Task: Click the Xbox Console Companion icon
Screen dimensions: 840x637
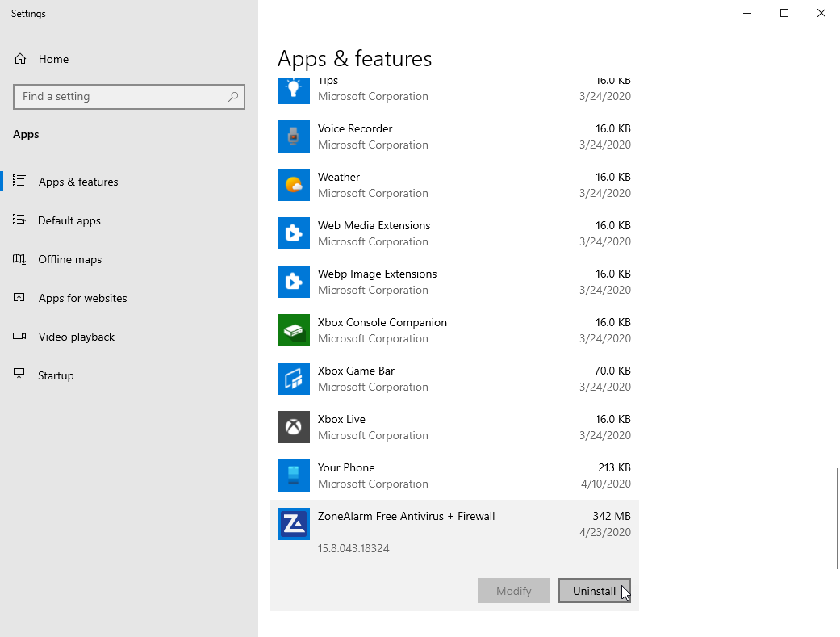Action: click(294, 330)
